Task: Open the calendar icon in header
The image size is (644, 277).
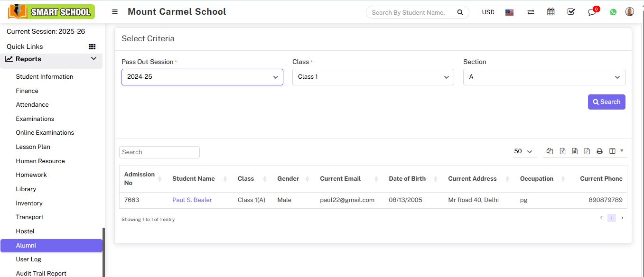Action: pyautogui.click(x=551, y=12)
